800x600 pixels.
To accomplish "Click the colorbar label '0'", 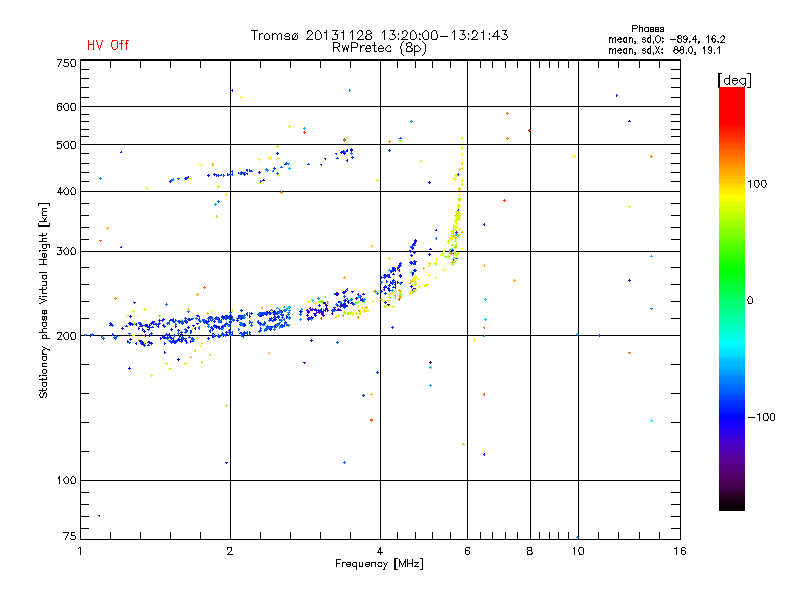I will pos(750,301).
